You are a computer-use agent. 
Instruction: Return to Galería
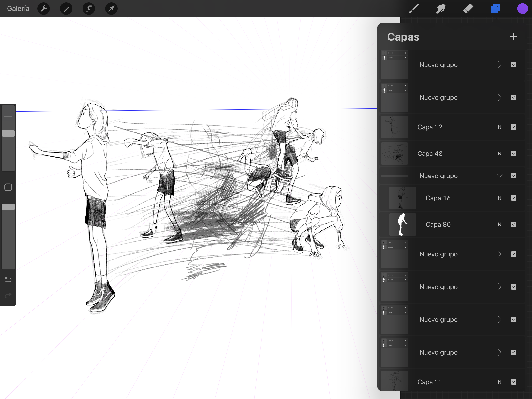[x=18, y=9]
